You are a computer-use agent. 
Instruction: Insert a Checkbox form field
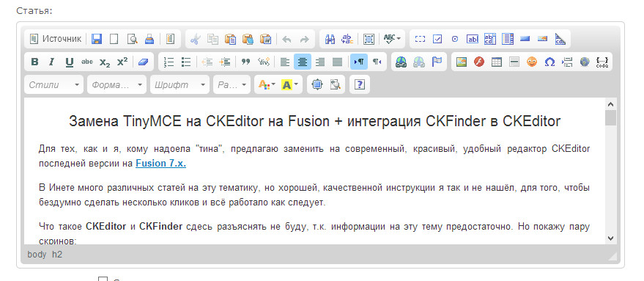[437, 39]
